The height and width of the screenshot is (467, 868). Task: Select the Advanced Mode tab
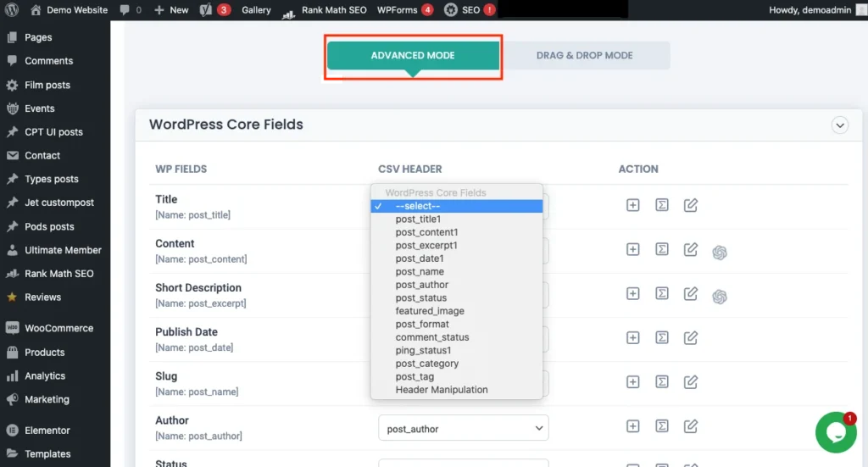pos(413,56)
